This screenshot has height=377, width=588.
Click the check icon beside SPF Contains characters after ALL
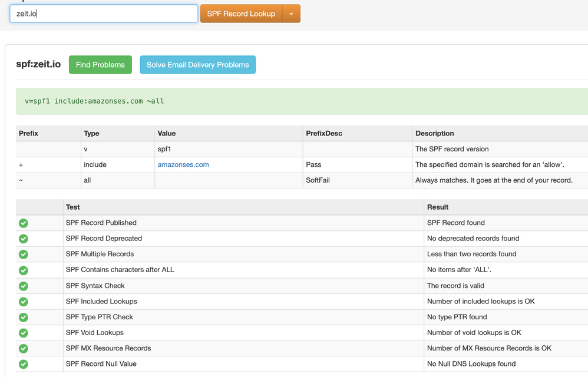point(23,270)
